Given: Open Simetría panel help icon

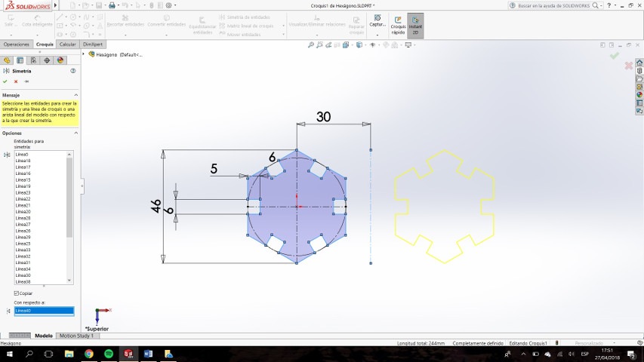Looking at the screenshot, I should pos(73,71).
